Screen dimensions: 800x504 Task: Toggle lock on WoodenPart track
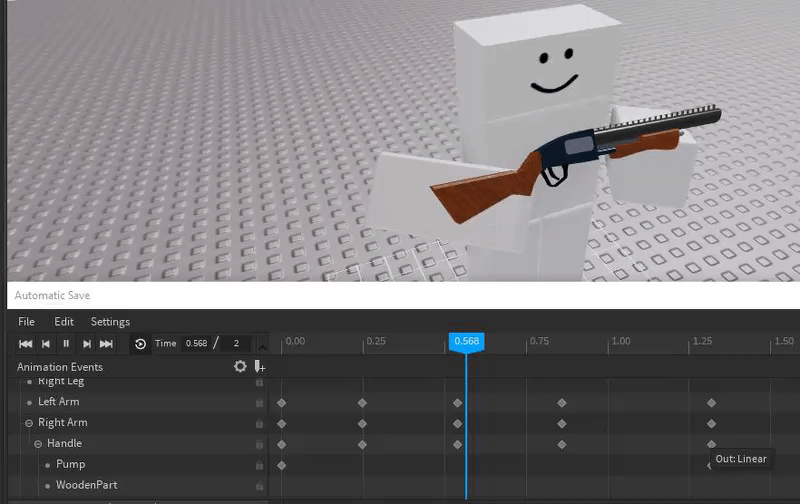259,486
